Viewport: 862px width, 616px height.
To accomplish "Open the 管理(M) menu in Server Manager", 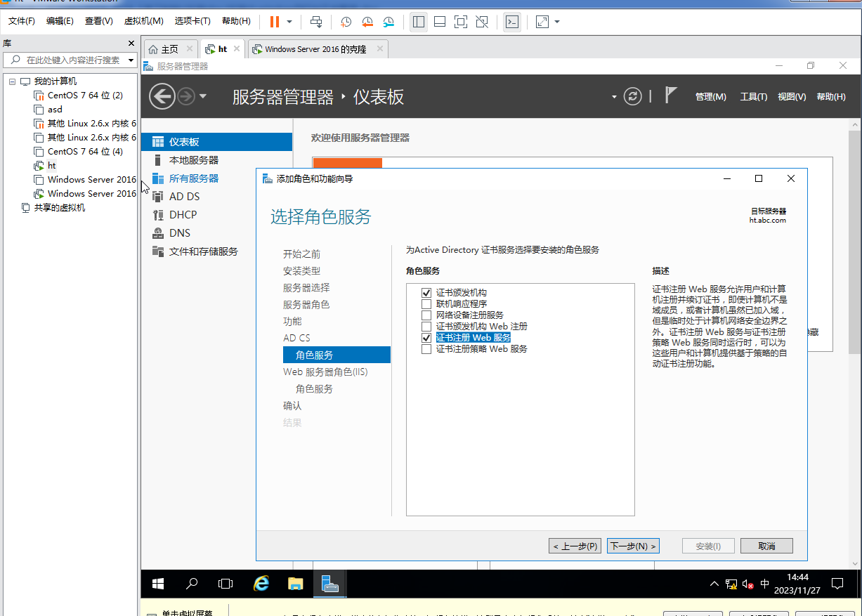I will pos(710,97).
